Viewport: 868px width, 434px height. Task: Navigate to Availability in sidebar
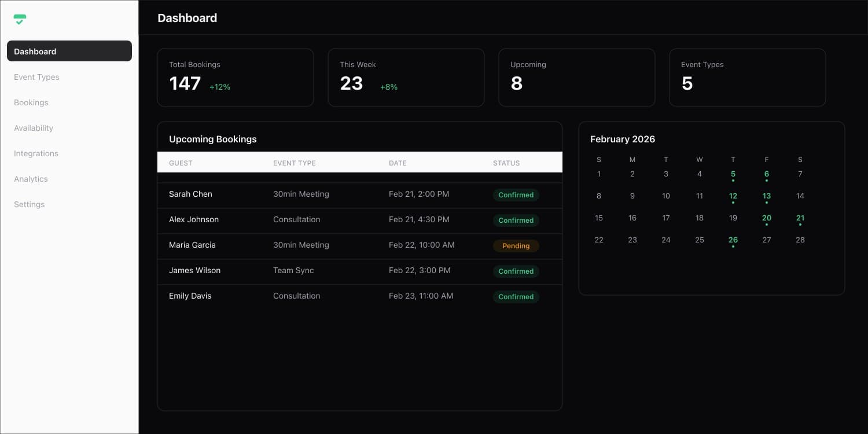point(34,128)
